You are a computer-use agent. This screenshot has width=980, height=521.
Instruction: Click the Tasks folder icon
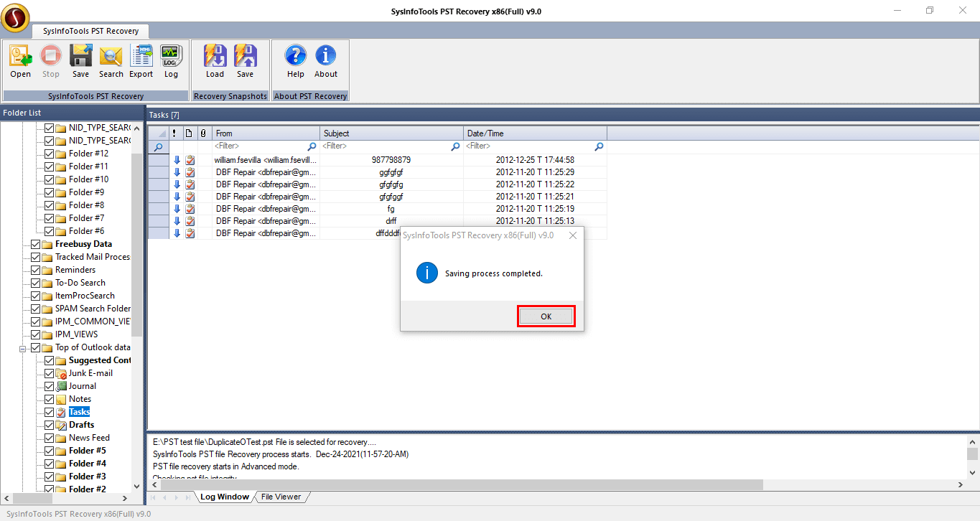coord(62,412)
